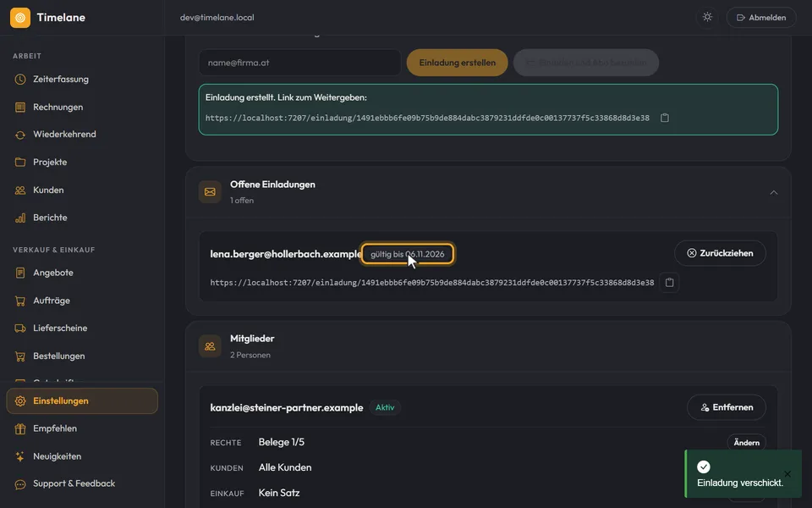The image size is (812, 508).
Task: Click the dev@timelane.local account text
Action: [x=217, y=18]
